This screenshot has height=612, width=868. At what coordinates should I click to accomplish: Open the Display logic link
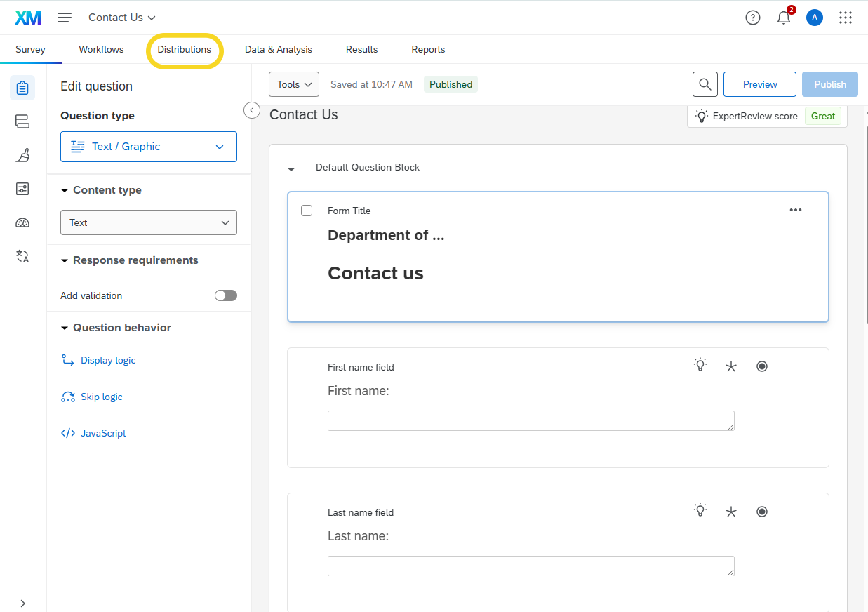click(108, 360)
